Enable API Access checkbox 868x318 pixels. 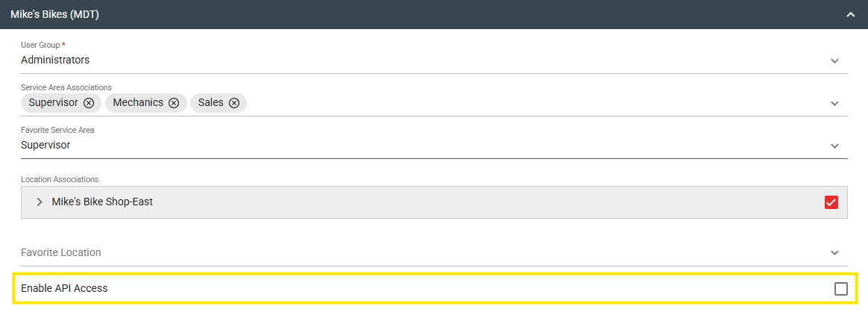coord(841,289)
